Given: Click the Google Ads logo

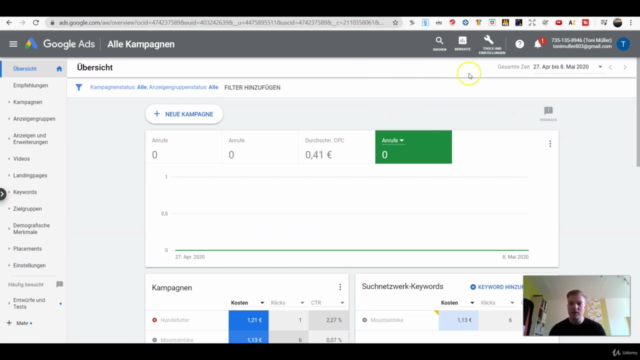Looking at the screenshot, I should [x=60, y=44].
